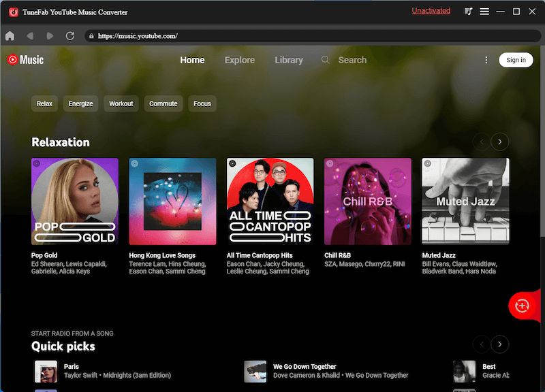
Task: Open the music queue list icon
Action: click(x=468, y=12)
